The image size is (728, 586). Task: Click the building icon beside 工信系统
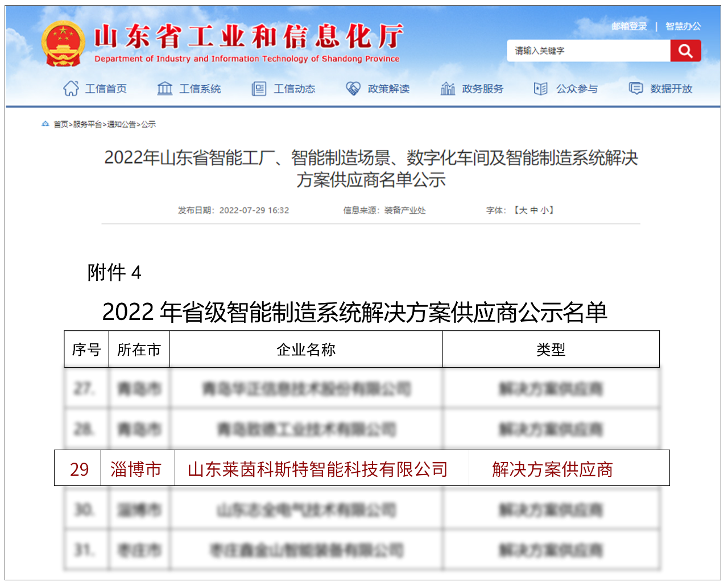point(165,89)
